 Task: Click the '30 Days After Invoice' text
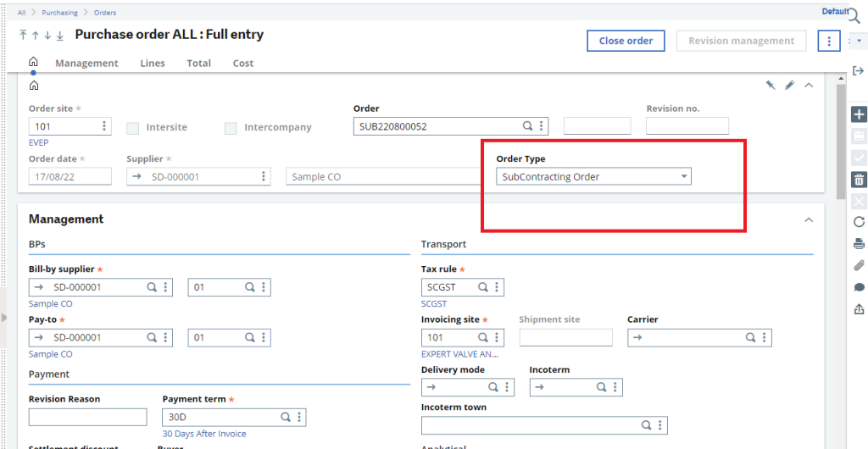(x=204, y=434)
